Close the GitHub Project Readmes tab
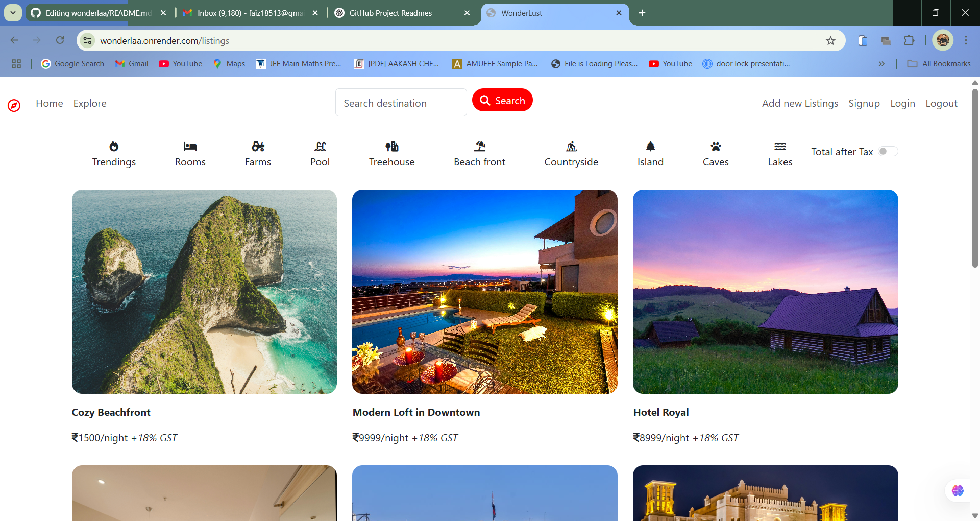This screenshot has width=980, height=521. point(467,13)
